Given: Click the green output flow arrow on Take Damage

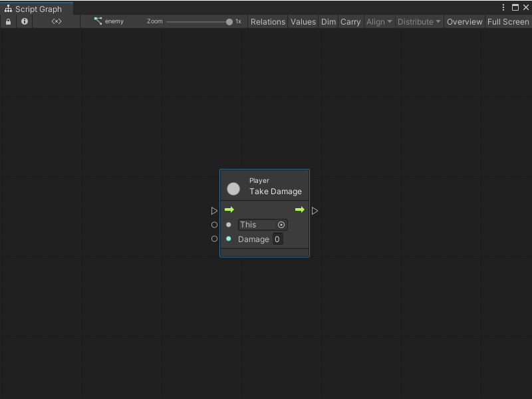Looking at the screenshot, I should point(300,209).
